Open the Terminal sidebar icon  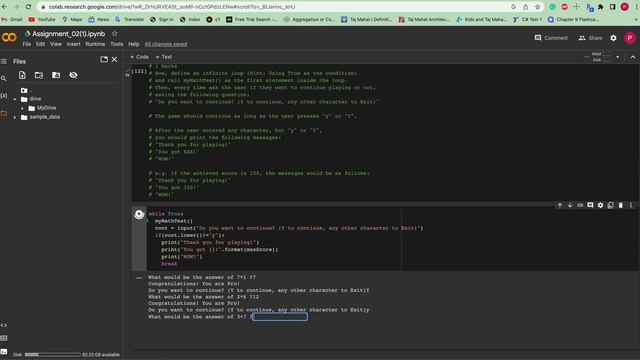[4, 351]
